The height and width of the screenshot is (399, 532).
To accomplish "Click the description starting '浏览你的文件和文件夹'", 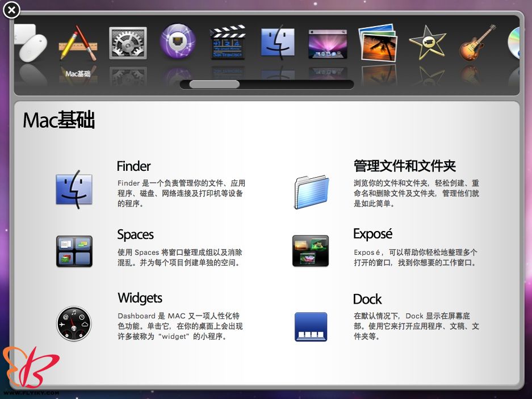I will [x=416, y=194].
